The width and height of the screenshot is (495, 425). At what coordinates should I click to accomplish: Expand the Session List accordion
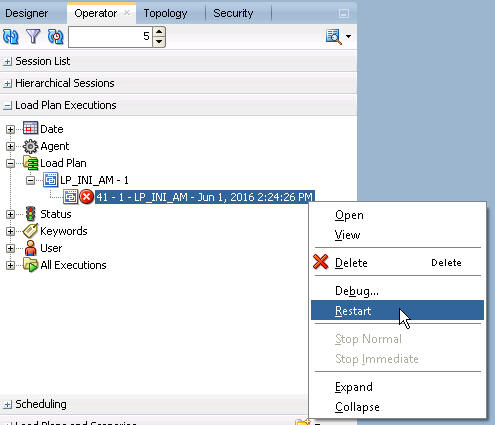[8, 62]
